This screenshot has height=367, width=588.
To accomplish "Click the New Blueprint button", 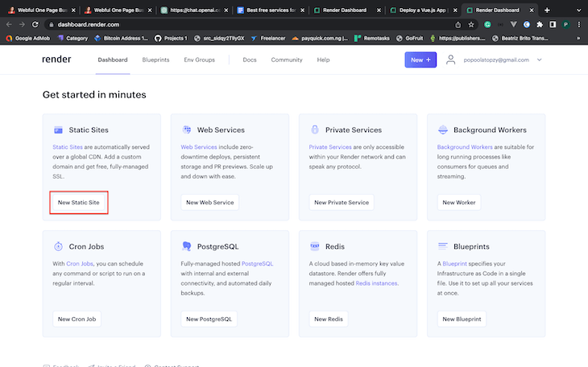I will pos(462,319).
